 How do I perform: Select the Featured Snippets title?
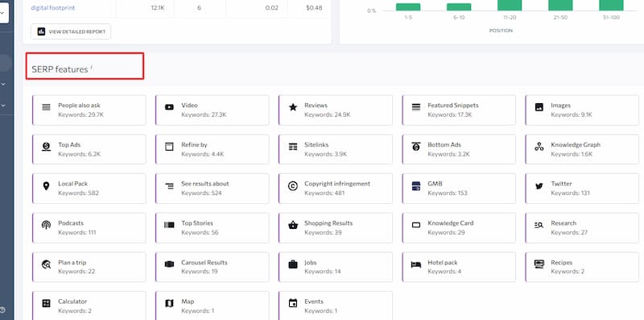[x=453, y=106]
